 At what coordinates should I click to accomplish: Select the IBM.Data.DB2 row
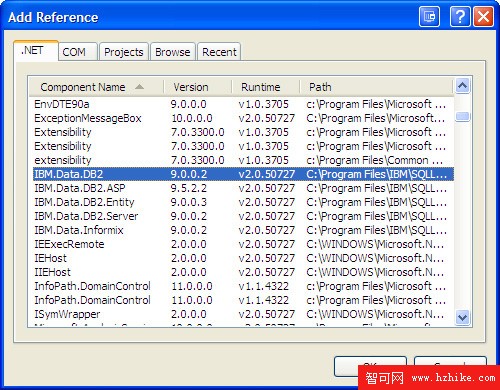coord(243,174)
